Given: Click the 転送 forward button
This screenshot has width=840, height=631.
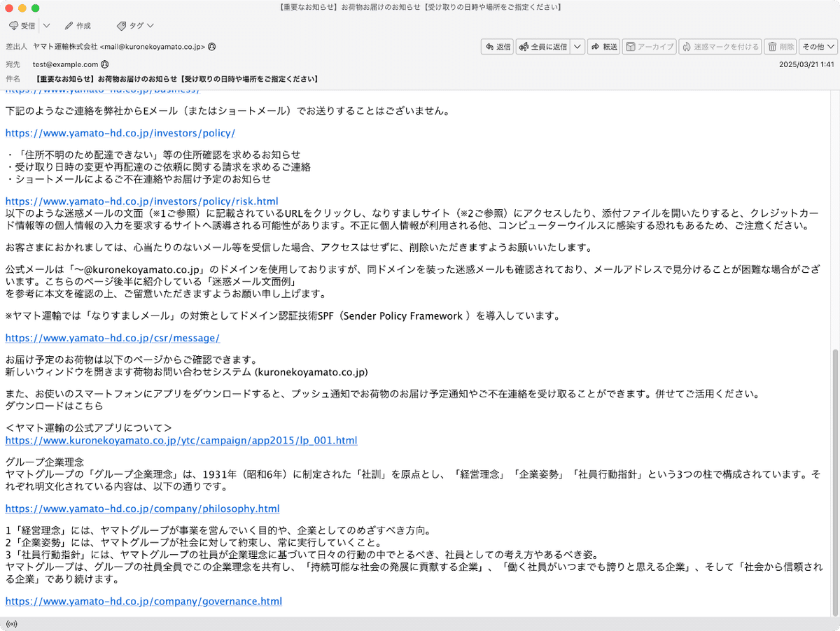Looking at the screenshot, I should [x=604, y=47].
